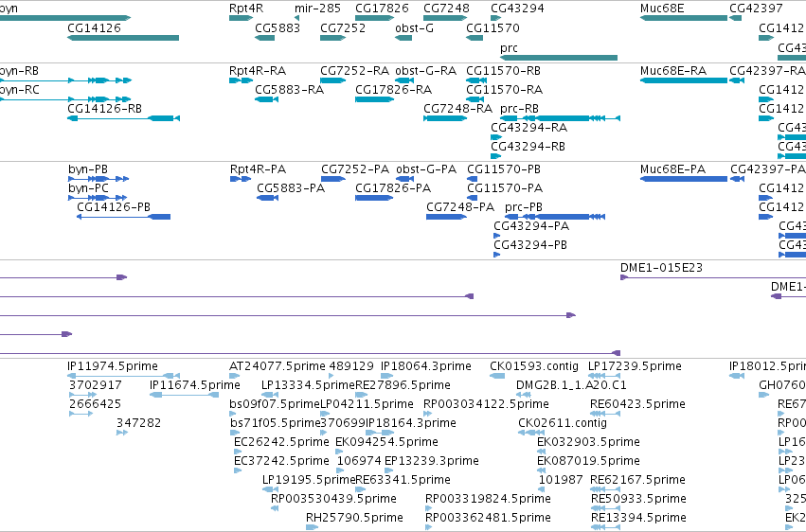Select the prc gene bar

point(559,58)
